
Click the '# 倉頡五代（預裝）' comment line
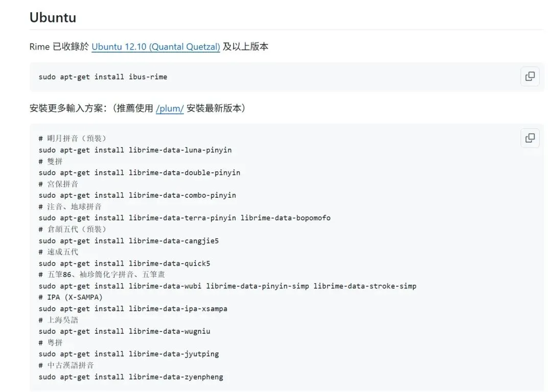[x=72, y=229]
